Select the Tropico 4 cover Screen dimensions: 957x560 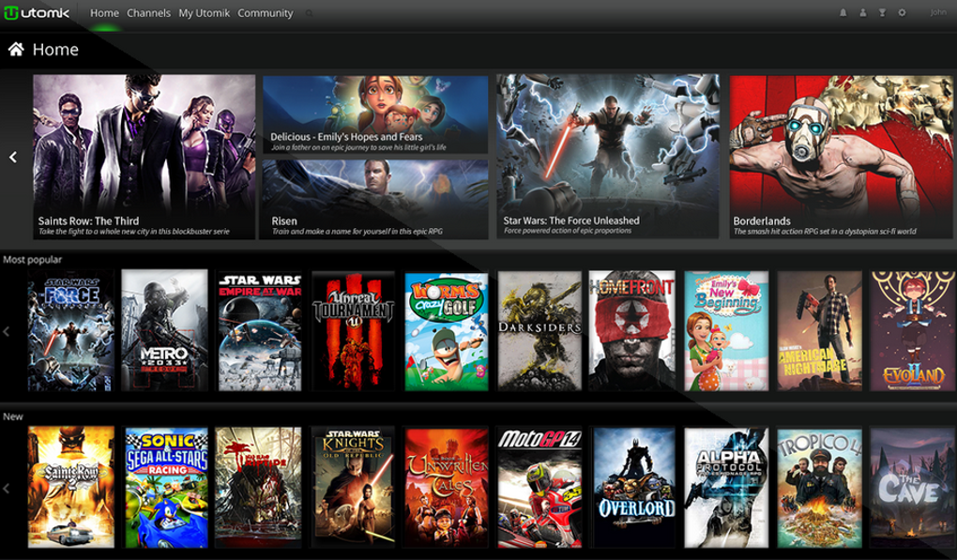coord(820,487)
